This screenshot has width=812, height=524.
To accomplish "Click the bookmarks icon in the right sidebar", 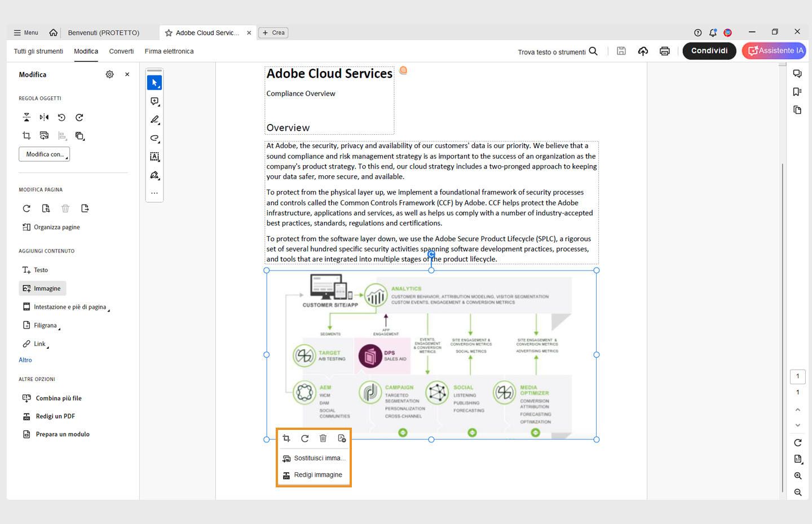I will (x=797, y=91).
